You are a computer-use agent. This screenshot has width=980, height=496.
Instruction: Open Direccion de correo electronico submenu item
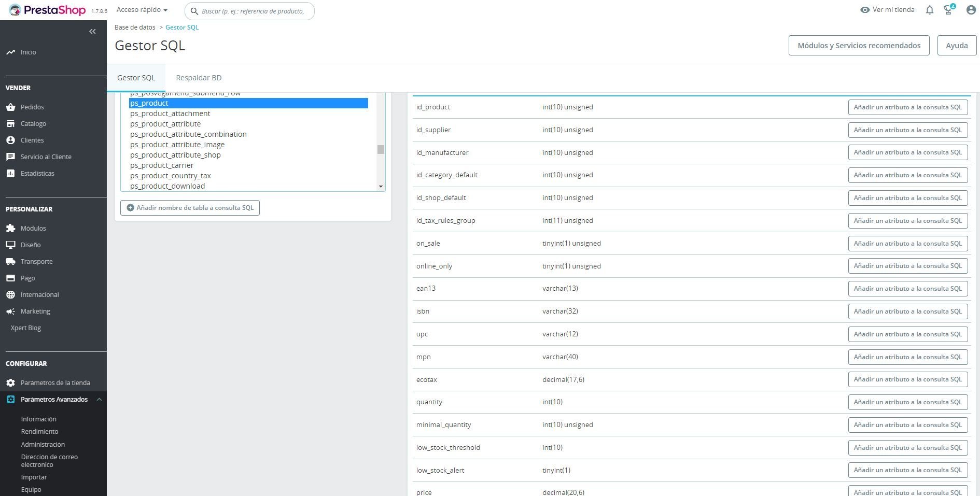click(x=49, y=461)
